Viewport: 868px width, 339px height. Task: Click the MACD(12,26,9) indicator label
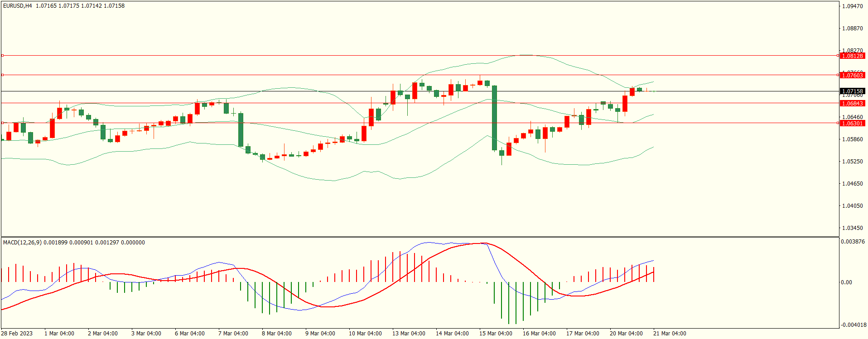tap(22, 243)
